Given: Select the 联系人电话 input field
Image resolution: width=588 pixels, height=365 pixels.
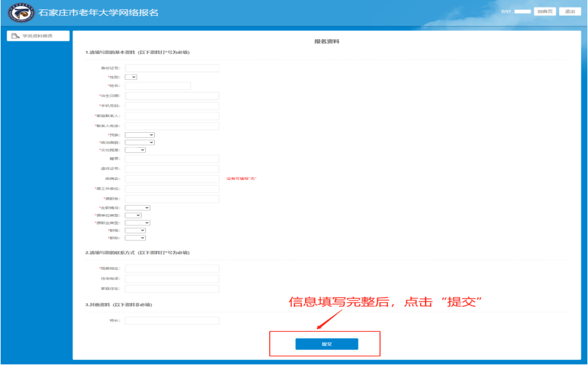Looking at the screenshot, I should coord(172,126).
